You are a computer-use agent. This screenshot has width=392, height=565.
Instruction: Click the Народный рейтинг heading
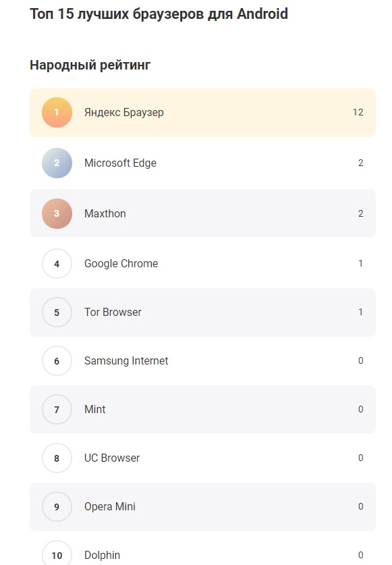90,65
